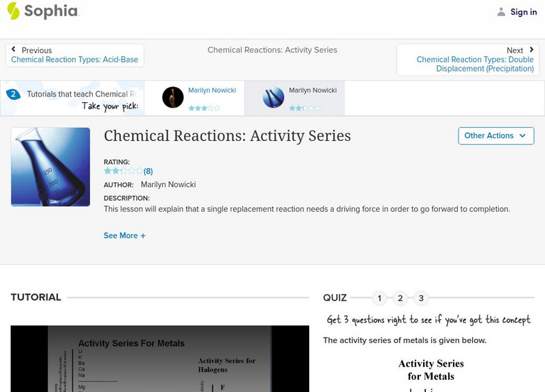
Task: Click the Previous arrow icon
Action: click(14, 50)
